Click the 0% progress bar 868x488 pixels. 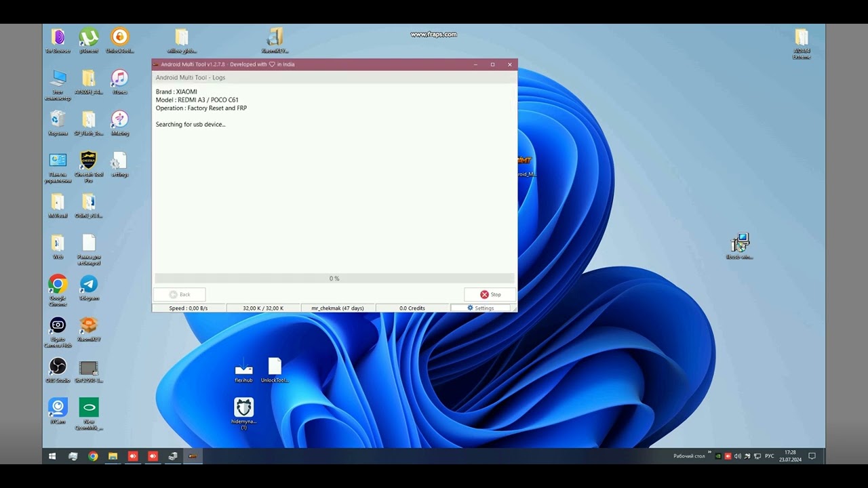[x=334, y=279]
